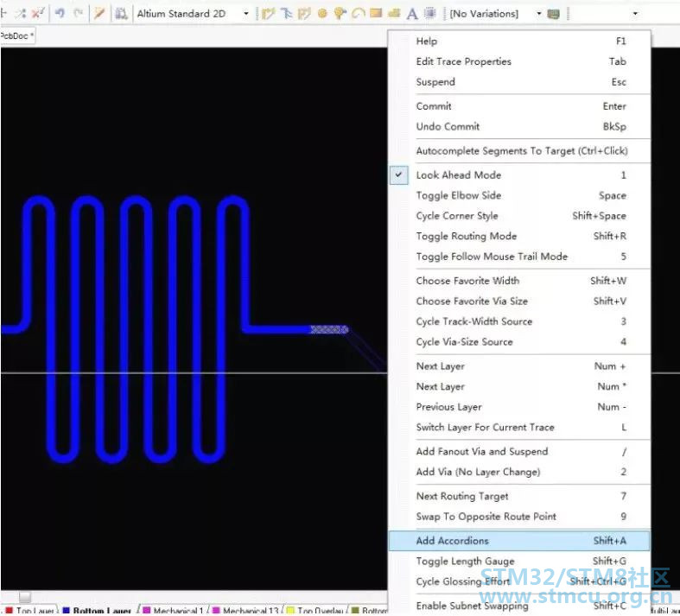The image size is (680, 616).
Task: Select the Interactive Routing tool
Action: (x=268, y=14)
